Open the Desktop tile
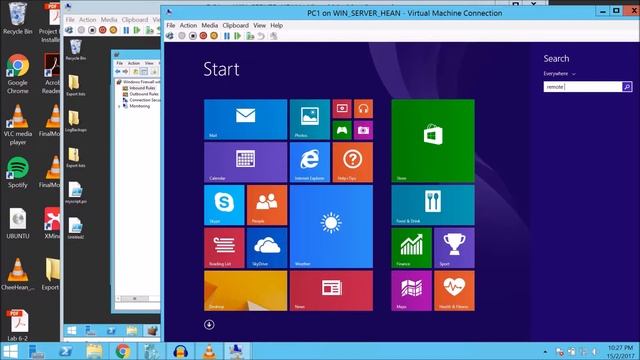Screen dimensions: 640x360 click(x=245, y=291)
